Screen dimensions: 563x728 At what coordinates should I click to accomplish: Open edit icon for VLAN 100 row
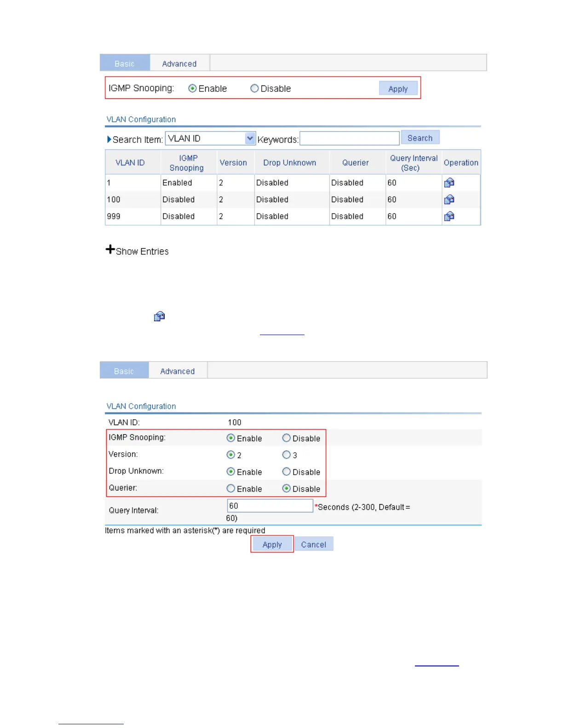coord(449,199)
